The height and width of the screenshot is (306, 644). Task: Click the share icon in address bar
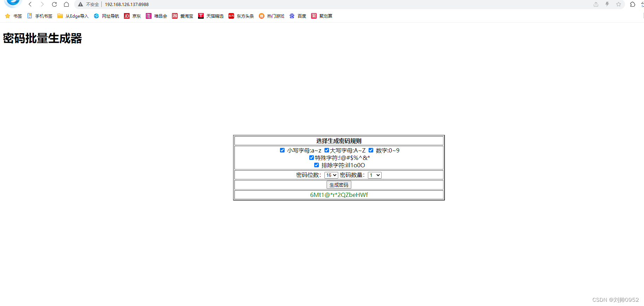(596, 4)
